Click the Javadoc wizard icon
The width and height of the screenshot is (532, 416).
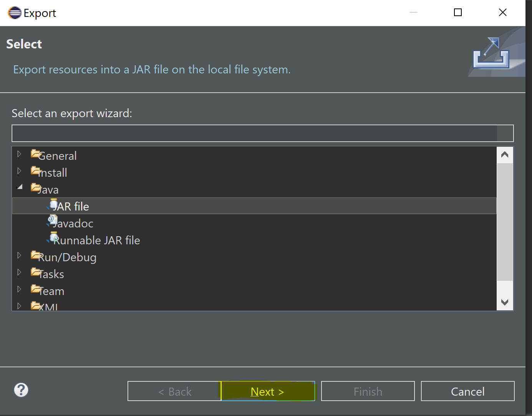[52, 220]
